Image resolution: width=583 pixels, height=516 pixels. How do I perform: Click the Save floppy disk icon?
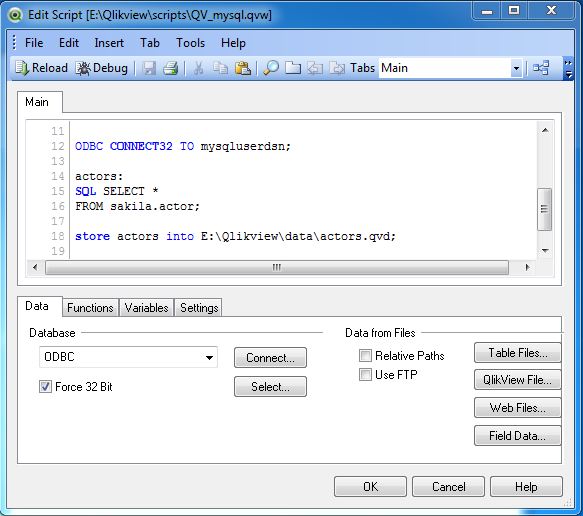click(x=149, y=68)
